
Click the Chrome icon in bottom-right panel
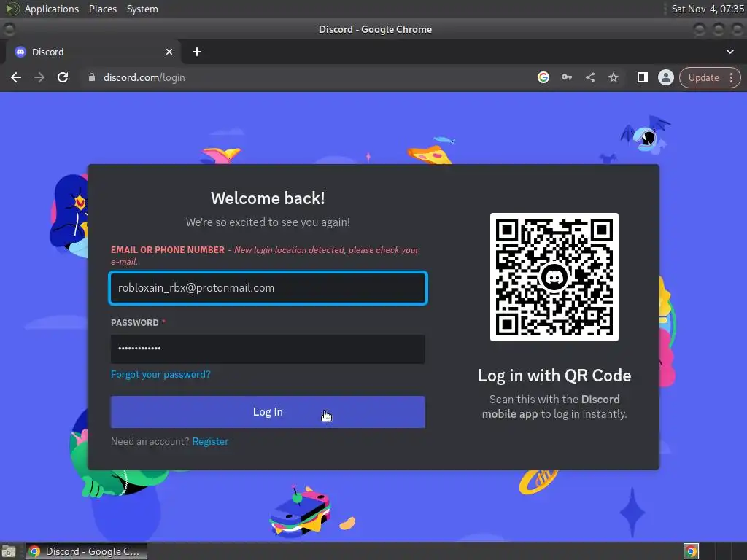pyautogui.click(x=692, y=551)
